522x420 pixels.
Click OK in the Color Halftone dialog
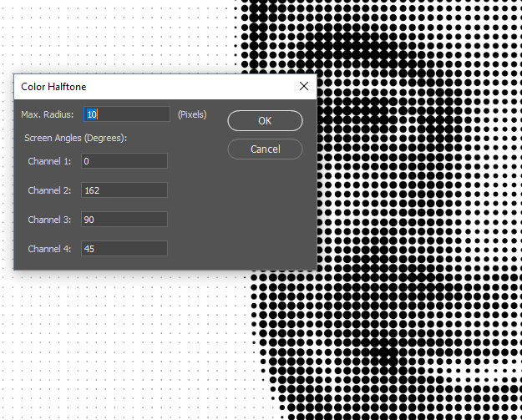(265, 121)
